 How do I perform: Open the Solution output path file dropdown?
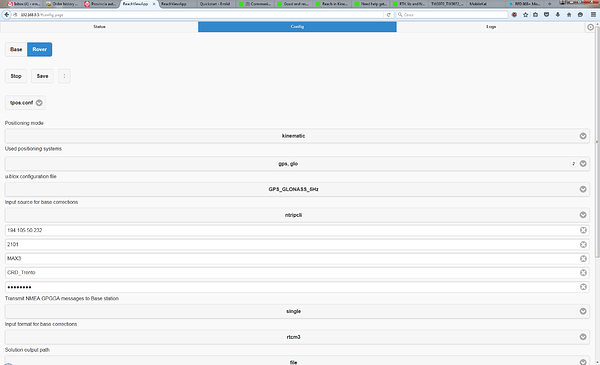coord(297,361)
